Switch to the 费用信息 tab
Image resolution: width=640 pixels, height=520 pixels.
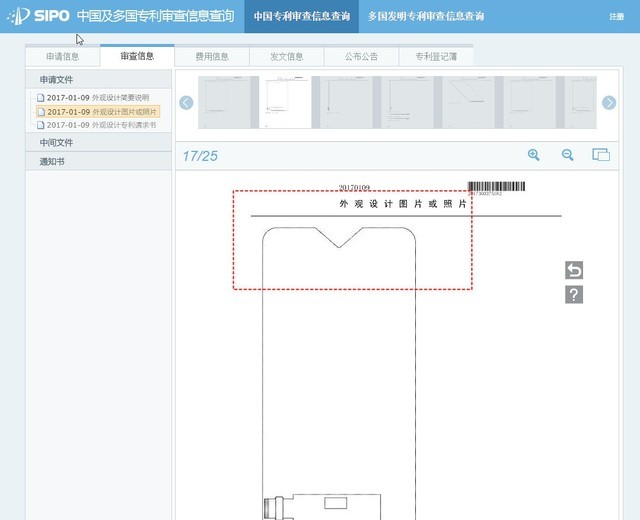click(x=212, y=57)
